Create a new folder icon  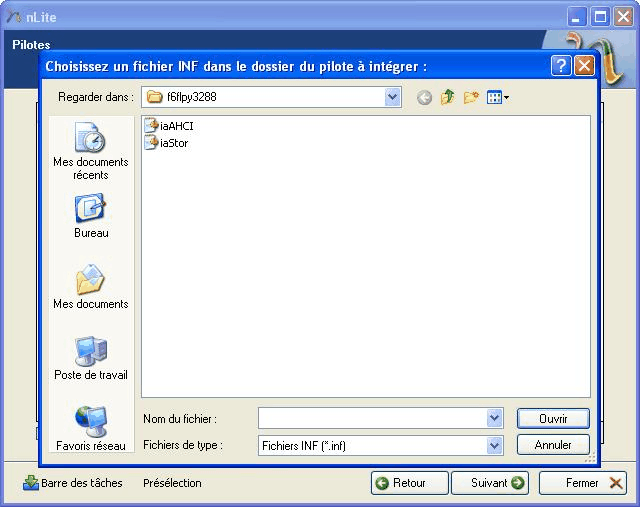click(x=471, y=98)
